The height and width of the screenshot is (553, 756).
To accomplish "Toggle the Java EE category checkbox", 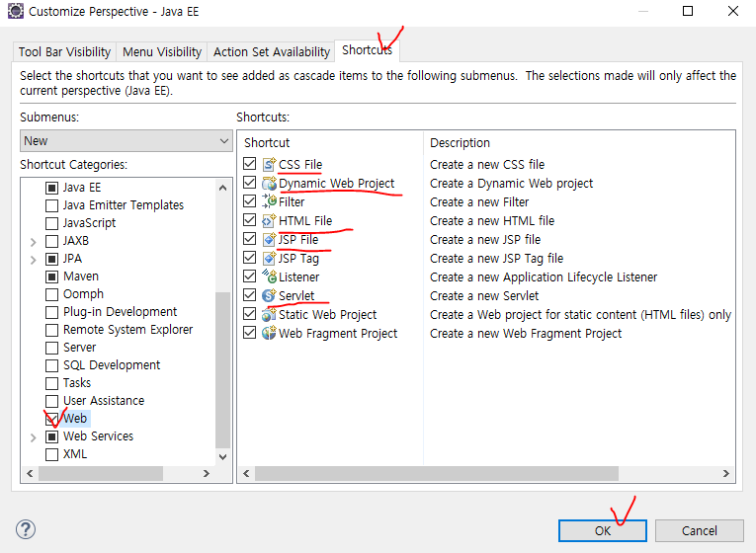I will 51,188.
